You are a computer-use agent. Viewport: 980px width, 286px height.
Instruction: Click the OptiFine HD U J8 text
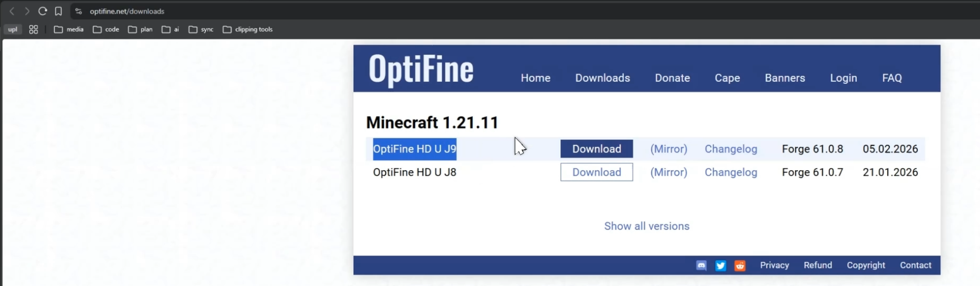tap(415, 172)
